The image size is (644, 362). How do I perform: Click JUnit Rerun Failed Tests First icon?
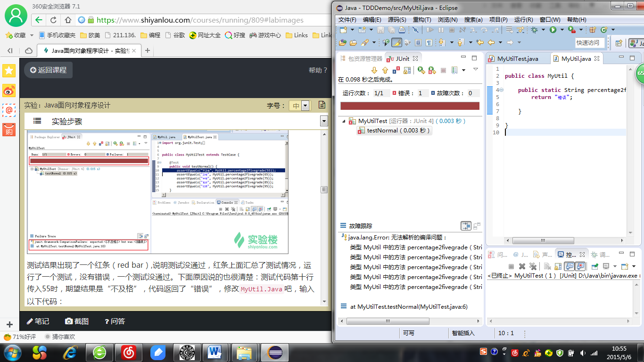432,70
